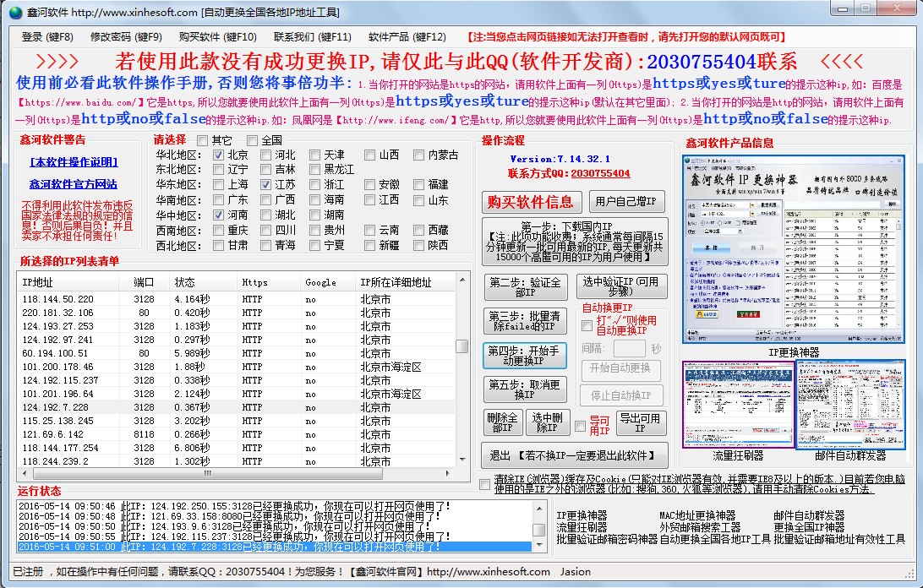Image resolution: width=923 pixels, height=588 pixels.
Task: Uncheck the 北京 region checkbox
Action: click(x=218, y=155)
